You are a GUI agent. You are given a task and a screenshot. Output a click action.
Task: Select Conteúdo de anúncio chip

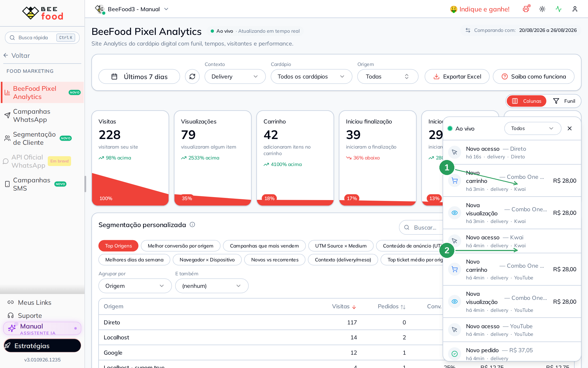pos(409,246)
